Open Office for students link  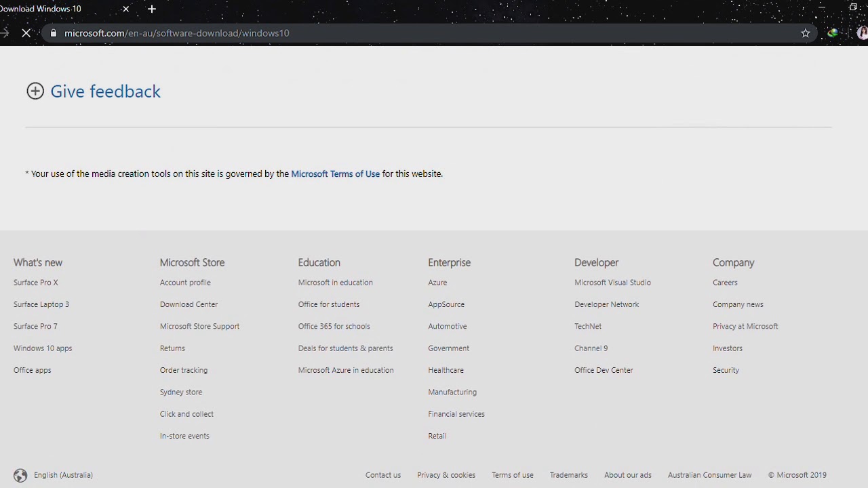[329, 304]
